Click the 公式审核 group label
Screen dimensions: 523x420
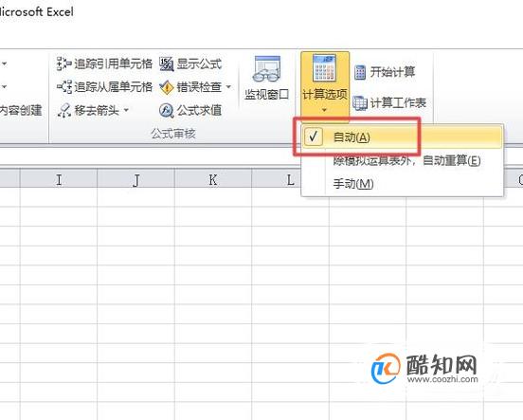[173, 134]
